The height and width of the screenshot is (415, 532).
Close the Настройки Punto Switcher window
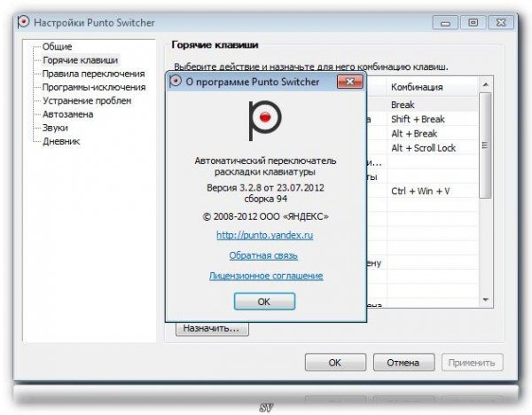[x=501, y=23]
